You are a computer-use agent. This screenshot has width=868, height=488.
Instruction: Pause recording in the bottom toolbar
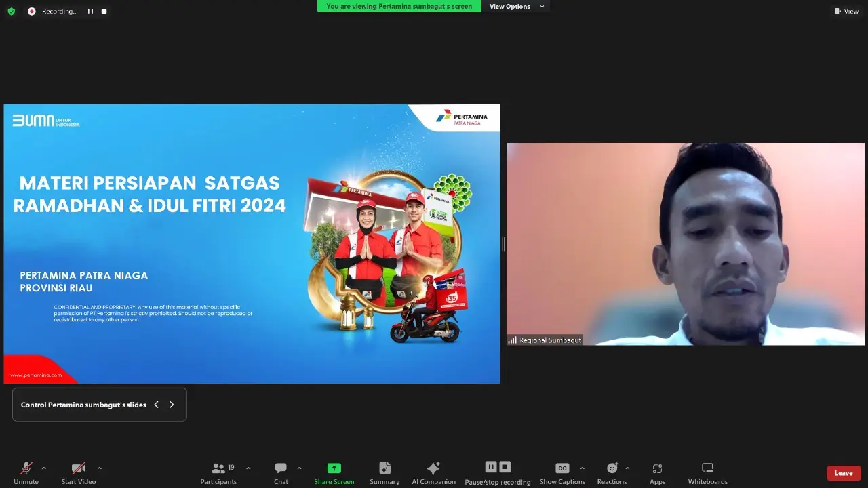click(x=491, y=467)
